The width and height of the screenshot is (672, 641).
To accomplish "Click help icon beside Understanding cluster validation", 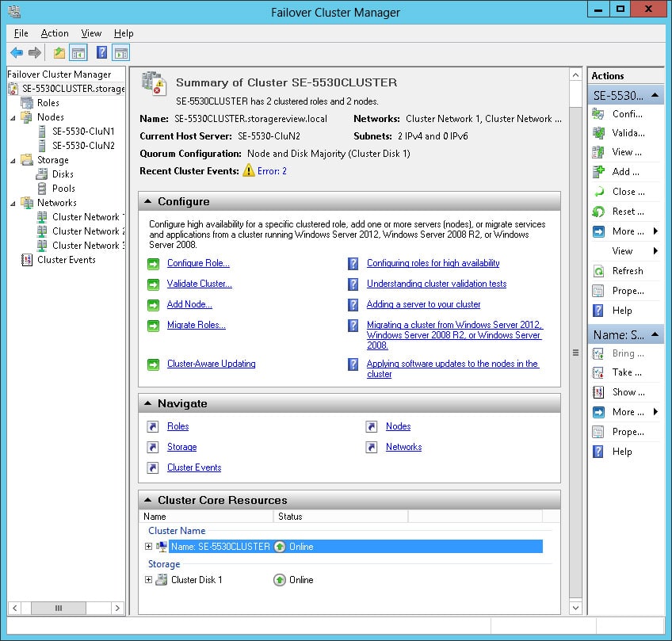I will coord(353,284).
